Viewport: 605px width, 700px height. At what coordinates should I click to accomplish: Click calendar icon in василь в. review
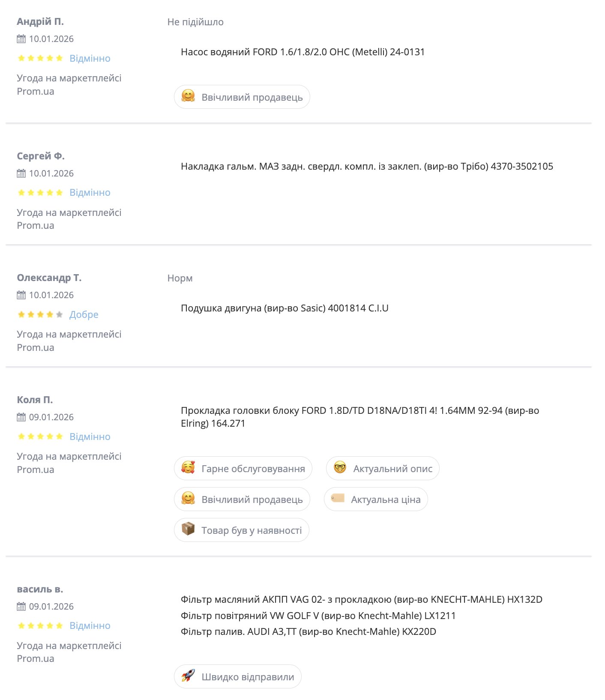(21, 607)
